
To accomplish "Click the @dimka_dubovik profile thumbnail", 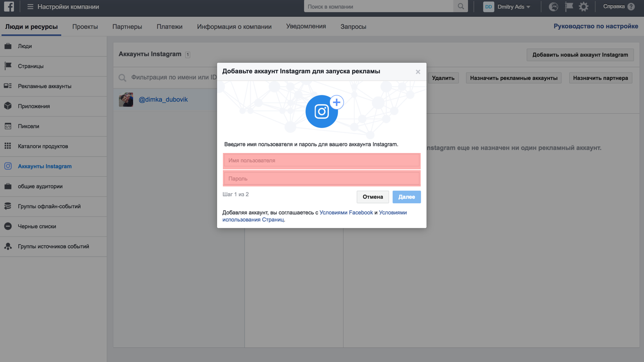I will (126, 99).
